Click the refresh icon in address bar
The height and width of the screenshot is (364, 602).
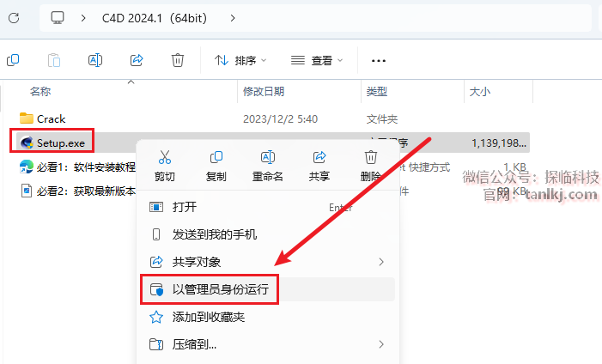click(x=14, y=18)
